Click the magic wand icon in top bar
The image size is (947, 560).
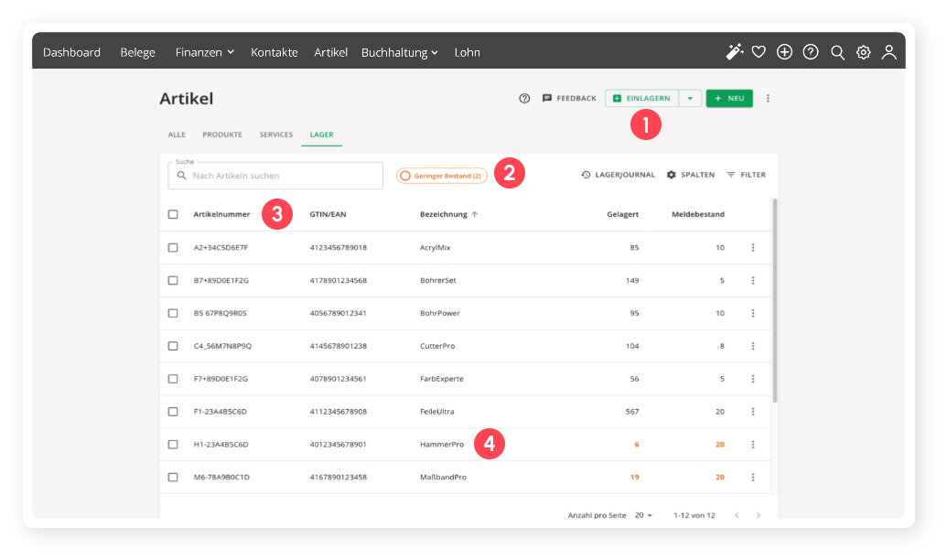[734, 52]
